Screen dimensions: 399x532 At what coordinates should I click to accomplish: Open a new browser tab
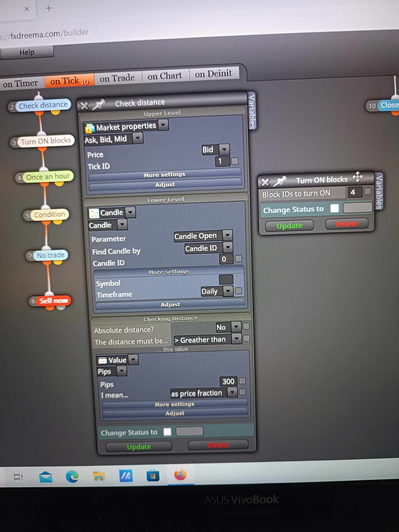49,8
